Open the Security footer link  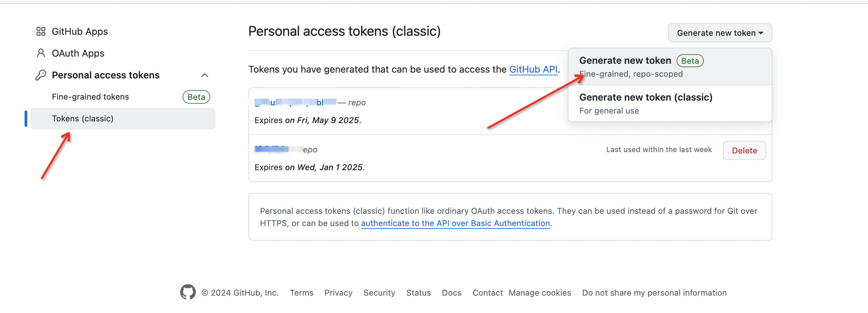point(379,293)
